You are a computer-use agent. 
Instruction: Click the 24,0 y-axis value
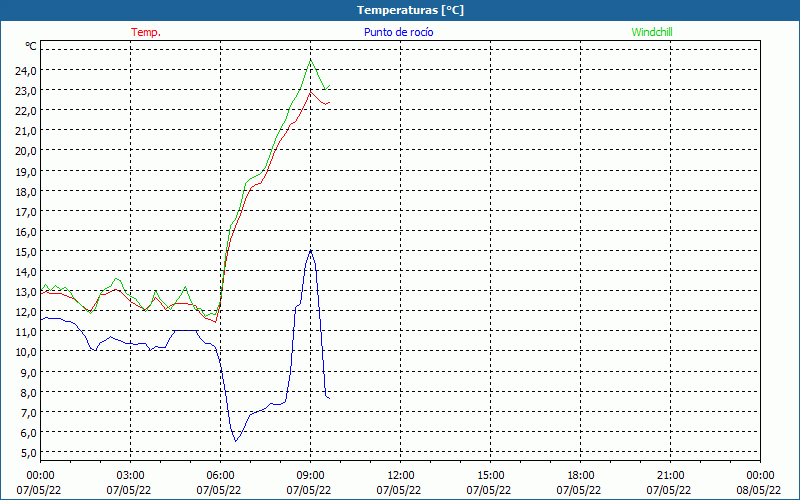[x=26, y=70]
